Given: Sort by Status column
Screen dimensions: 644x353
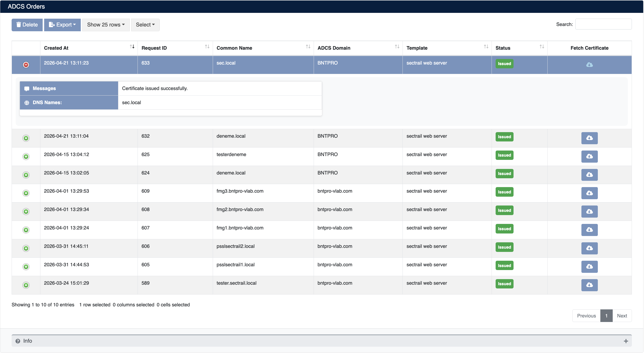Looking at the screenshot, I should point(520,48).
